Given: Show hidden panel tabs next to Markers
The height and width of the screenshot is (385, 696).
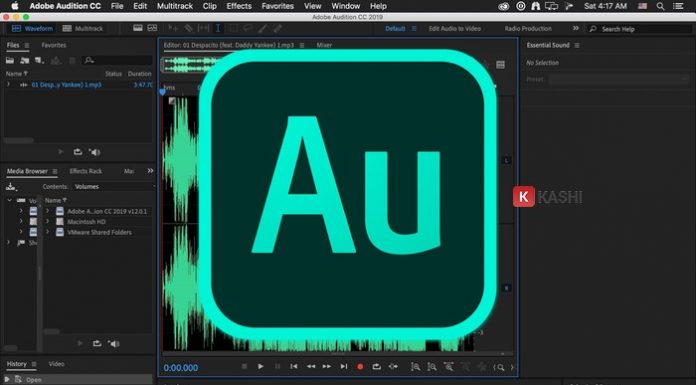Looking at the screenshot, I should tap(150, 171).
